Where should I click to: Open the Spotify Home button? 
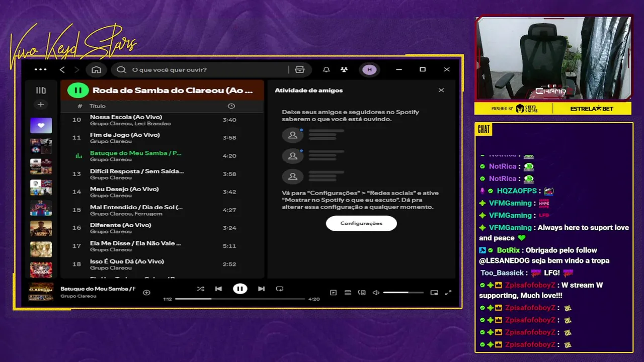pos(96,69)
